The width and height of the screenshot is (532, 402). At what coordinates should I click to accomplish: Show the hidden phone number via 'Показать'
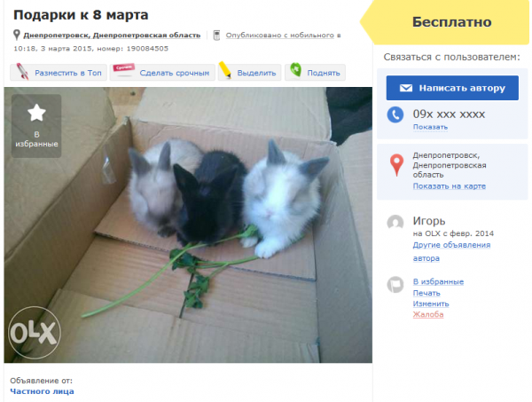pyautogui.click(x=430, y=127)
